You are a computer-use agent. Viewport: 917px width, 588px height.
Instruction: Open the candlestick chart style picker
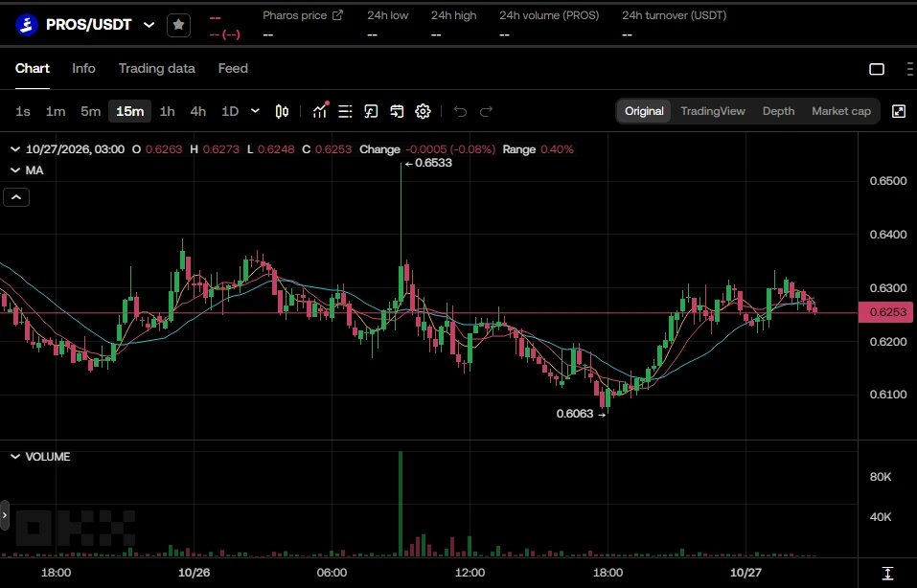click(282, 111)
